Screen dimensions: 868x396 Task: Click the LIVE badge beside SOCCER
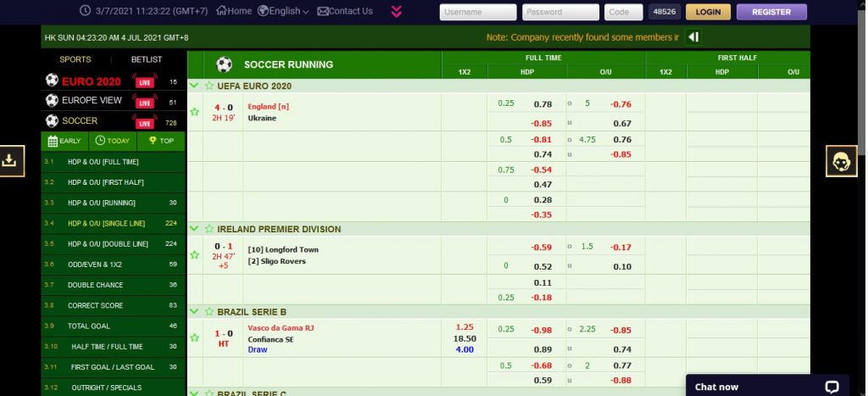[x=144, y=123]
